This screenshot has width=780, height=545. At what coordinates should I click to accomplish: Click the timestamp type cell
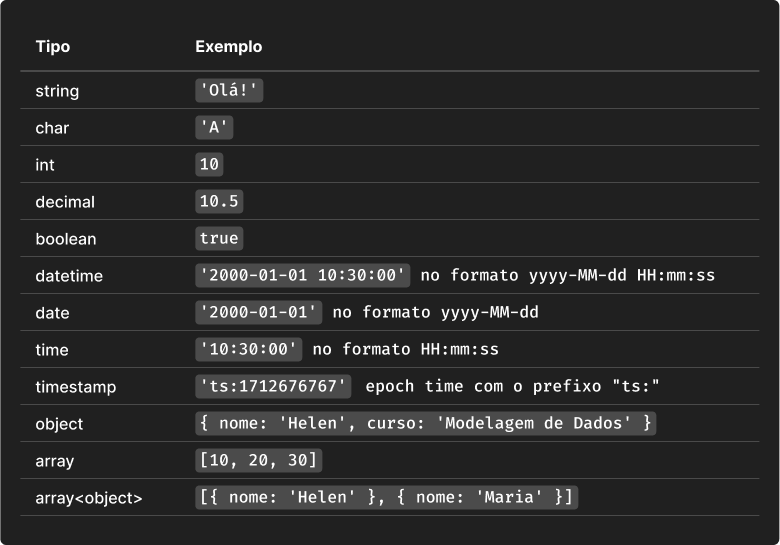76,387
